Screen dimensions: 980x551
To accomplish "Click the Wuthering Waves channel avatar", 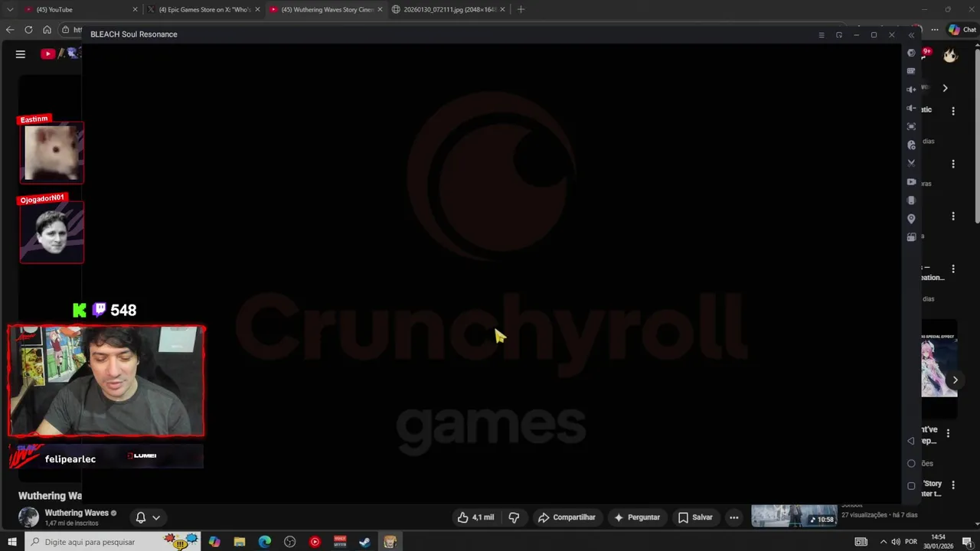I will click(x=28, y=517).
